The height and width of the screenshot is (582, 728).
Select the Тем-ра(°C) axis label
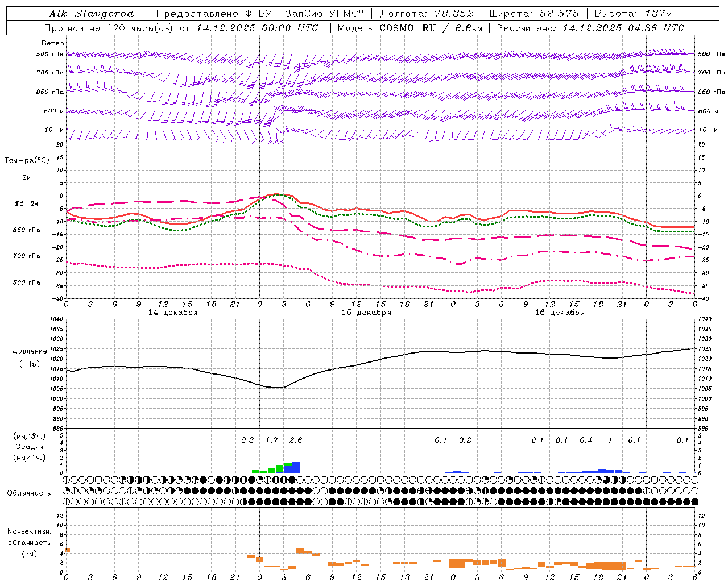27,161
